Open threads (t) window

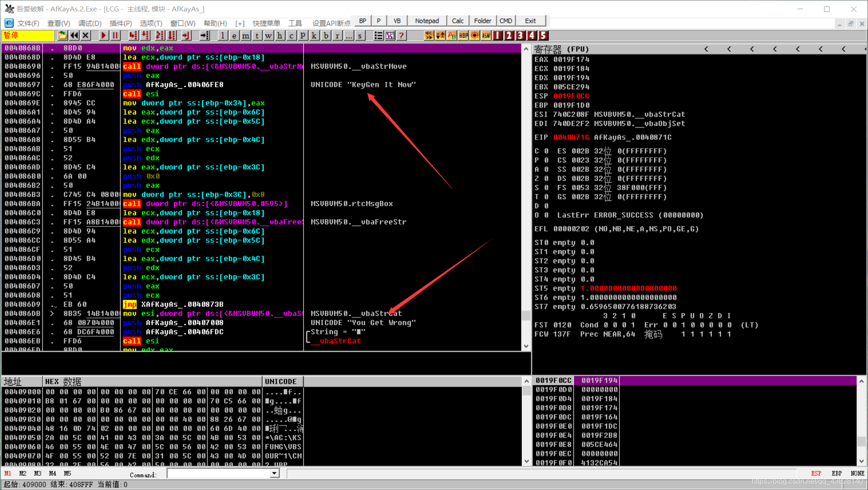click(x=257, y=36)
